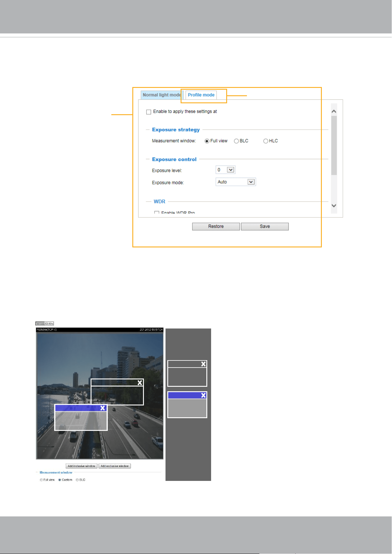
Task: Click the Restore button
Action: [216, 226]
